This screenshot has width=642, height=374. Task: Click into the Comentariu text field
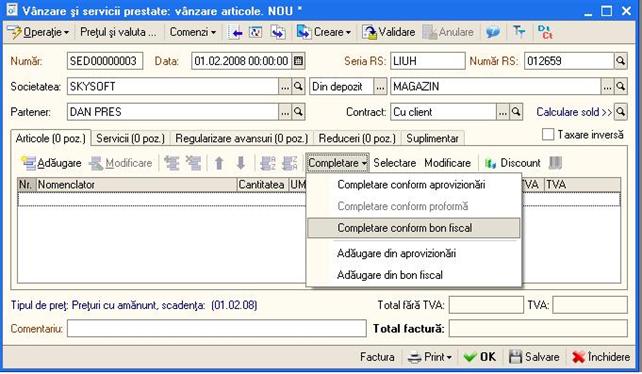[x=217, y=329]
